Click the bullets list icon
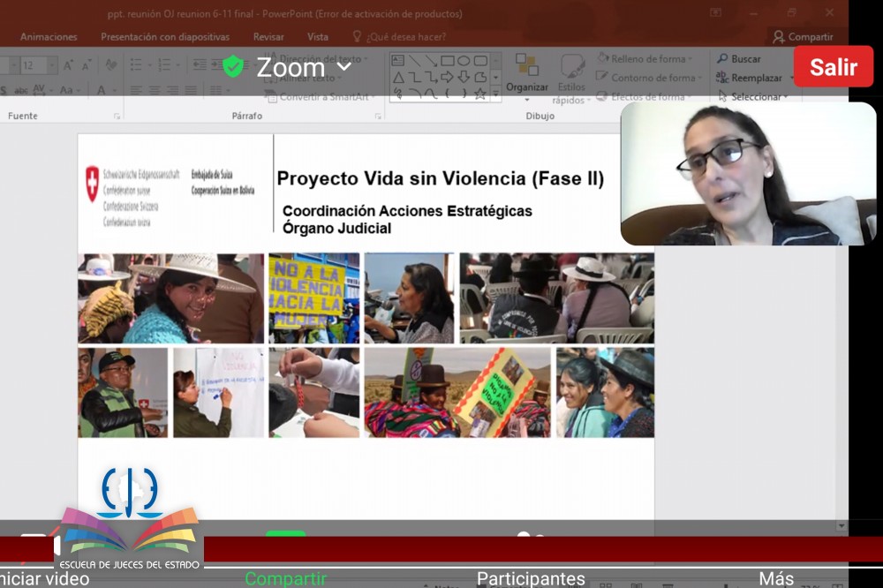Screen dimensions: 883x588 pyautogui.click(x=138, y=65)
